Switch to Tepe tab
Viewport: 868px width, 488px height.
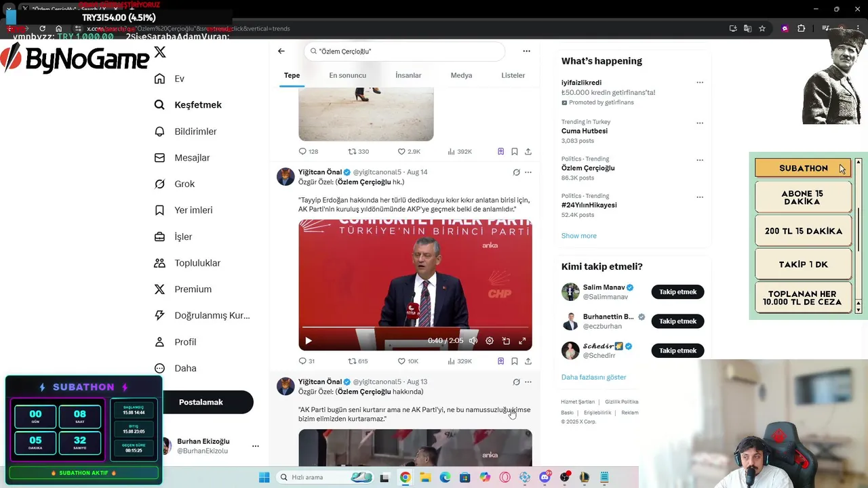[x=292, y=75]
